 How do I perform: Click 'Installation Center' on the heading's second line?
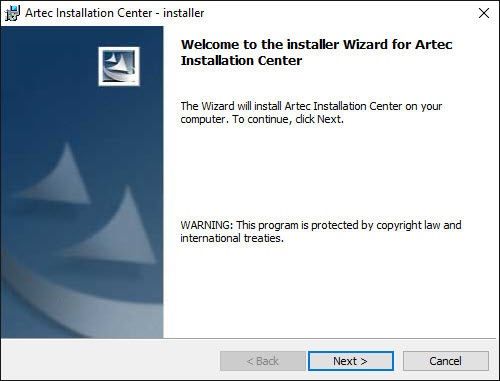tap(241, 61)
